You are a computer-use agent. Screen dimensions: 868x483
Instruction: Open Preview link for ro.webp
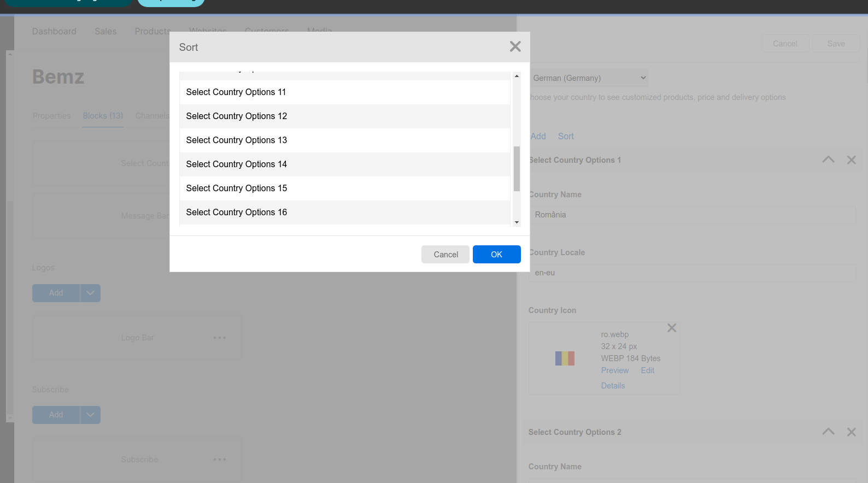[615, 370]
